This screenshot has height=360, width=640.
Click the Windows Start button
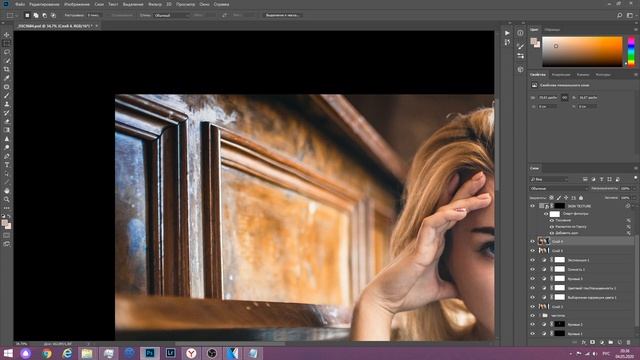tap(8, 353)
